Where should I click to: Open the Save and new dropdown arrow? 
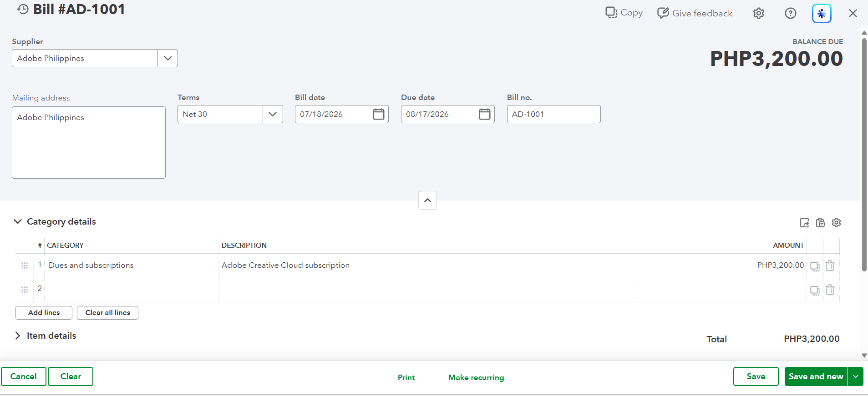(856, 376)
